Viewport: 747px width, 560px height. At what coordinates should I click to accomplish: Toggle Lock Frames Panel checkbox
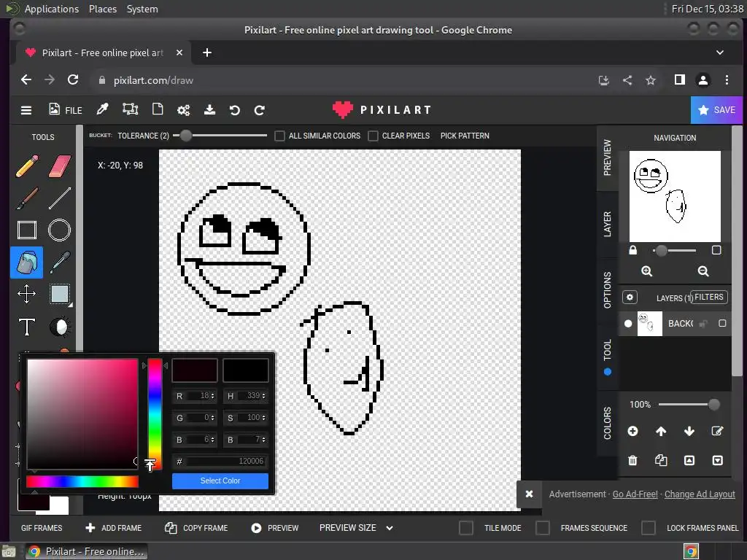coord(649,528)
